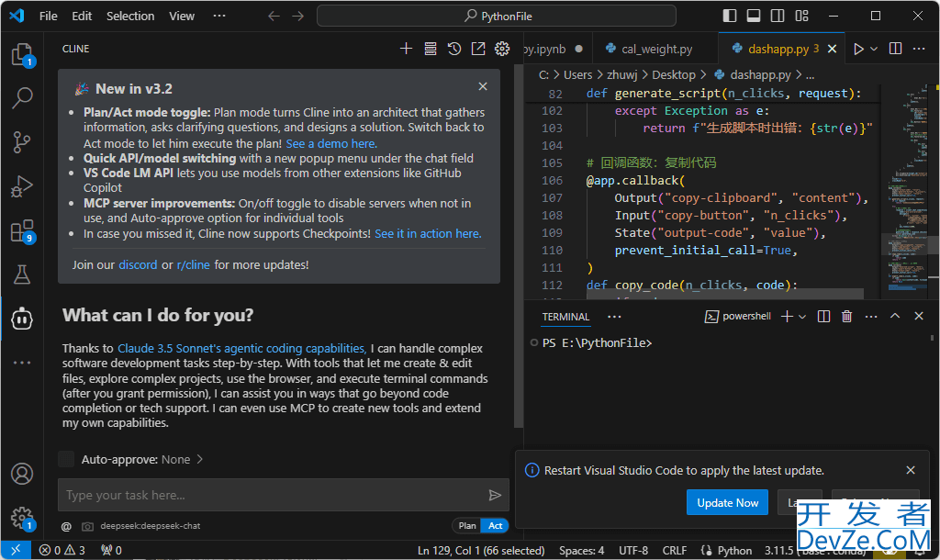Kill terminal with the trash icon
Image resolution: width=940 pixels, height=560 pixels.
[x=846, y=316]
